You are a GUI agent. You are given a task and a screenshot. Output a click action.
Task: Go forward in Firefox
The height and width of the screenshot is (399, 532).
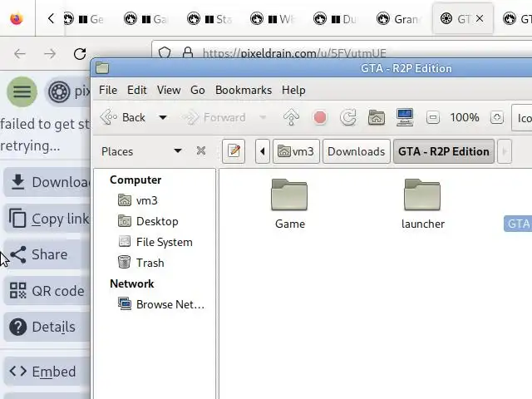[50, 53]
